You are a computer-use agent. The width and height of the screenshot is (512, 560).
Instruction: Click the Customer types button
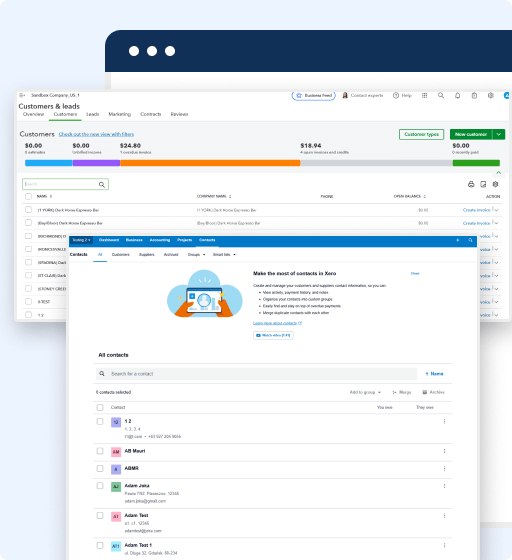coord(421,134)
